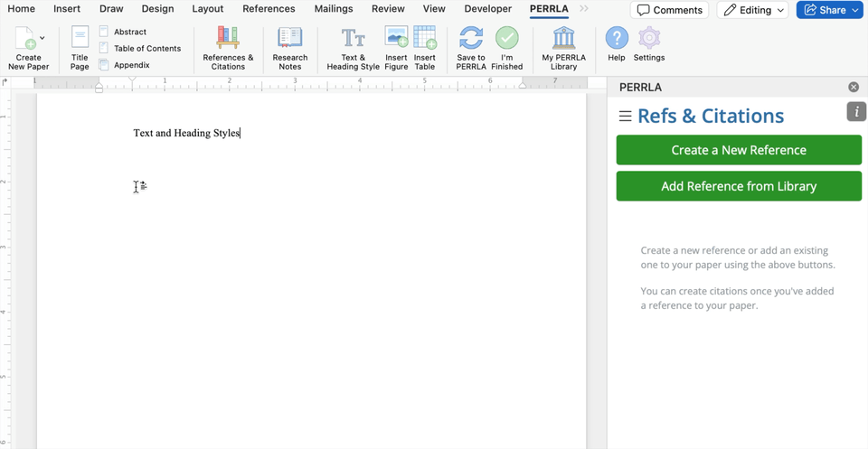Open References & Citations tool
Image resolution: width=868 pixels, height=449 pixels.
tap(228, 48)
